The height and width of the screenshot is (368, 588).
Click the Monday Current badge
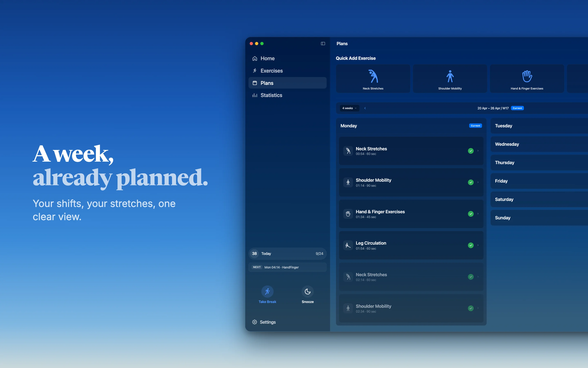click(x=476, y=126)
